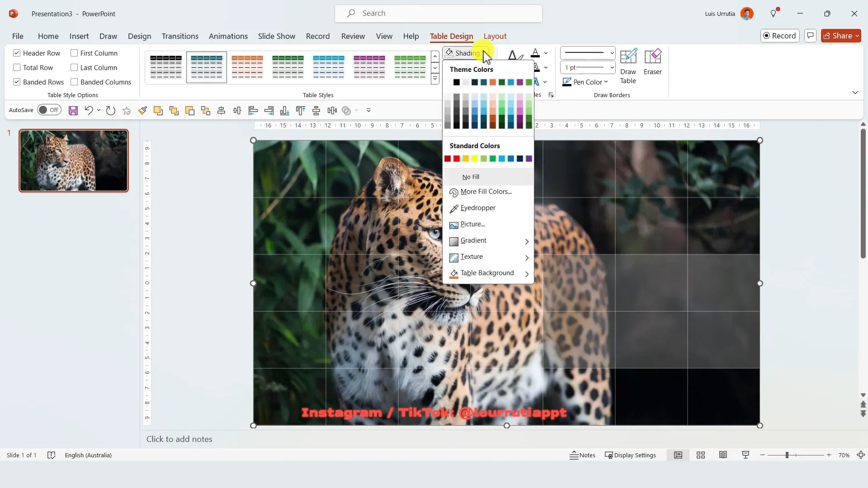Screen dimensions: 868x488
Task: Click Fit slide to current window icon
Action: coord(861,455)
